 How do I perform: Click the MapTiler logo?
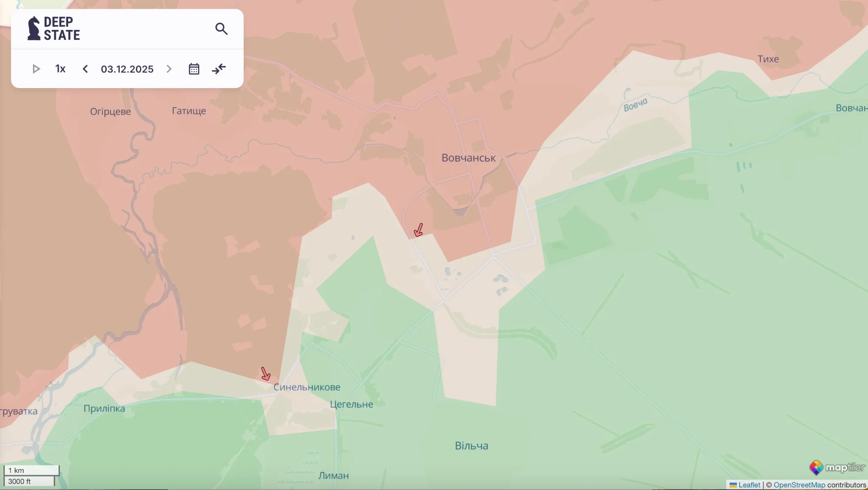click(837, 467)
